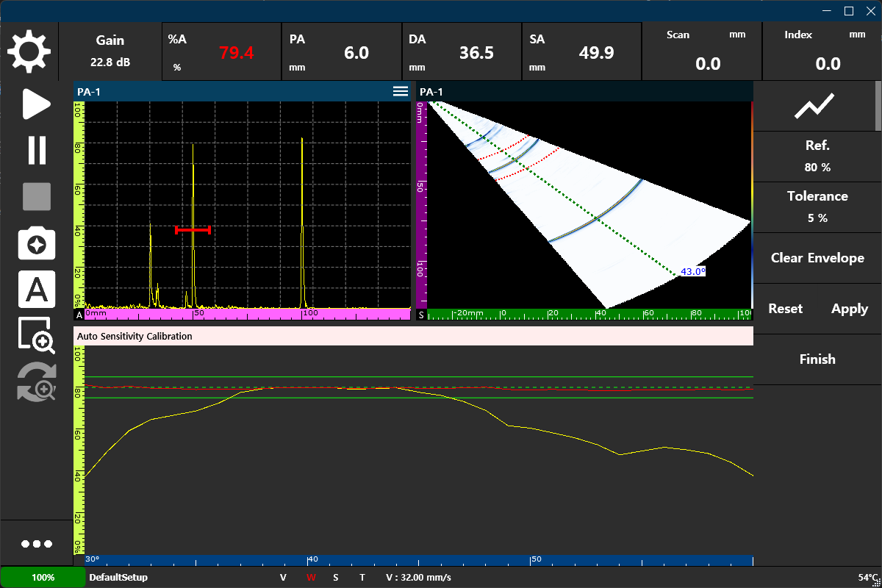Click the 100% battery indicator
The width and height of the screenshot is (882, 588).
click(43, 577)
